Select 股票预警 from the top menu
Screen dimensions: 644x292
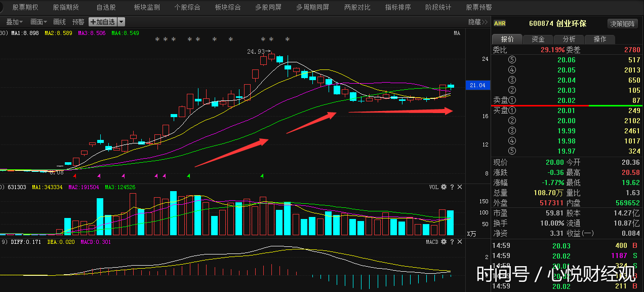coord(478,8)
